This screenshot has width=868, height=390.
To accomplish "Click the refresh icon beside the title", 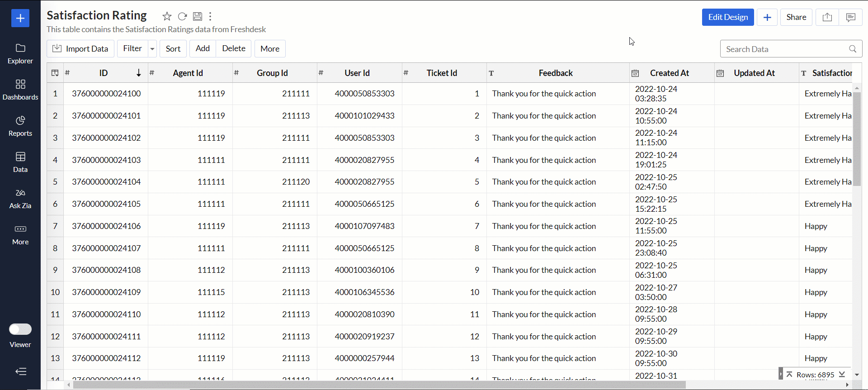I will [x=182, y=17].
